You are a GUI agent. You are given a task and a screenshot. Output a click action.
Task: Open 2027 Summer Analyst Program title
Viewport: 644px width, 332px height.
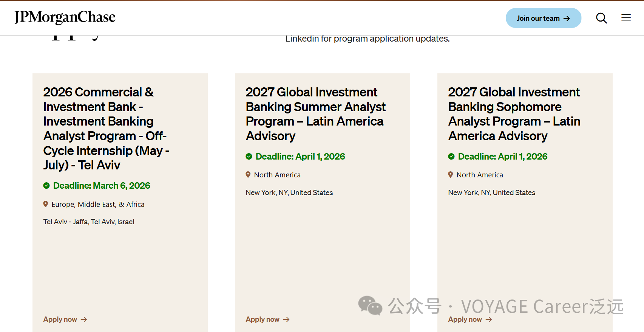tap(315, 114)
